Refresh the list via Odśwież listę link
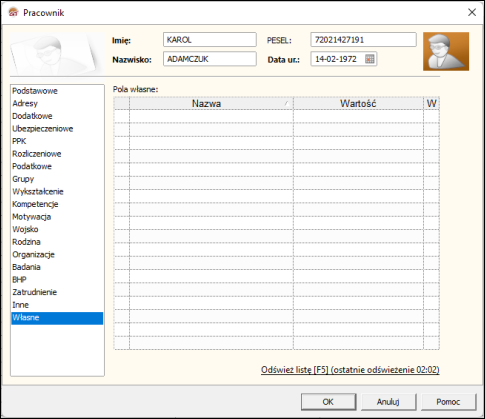 click(x=350, y=370)
